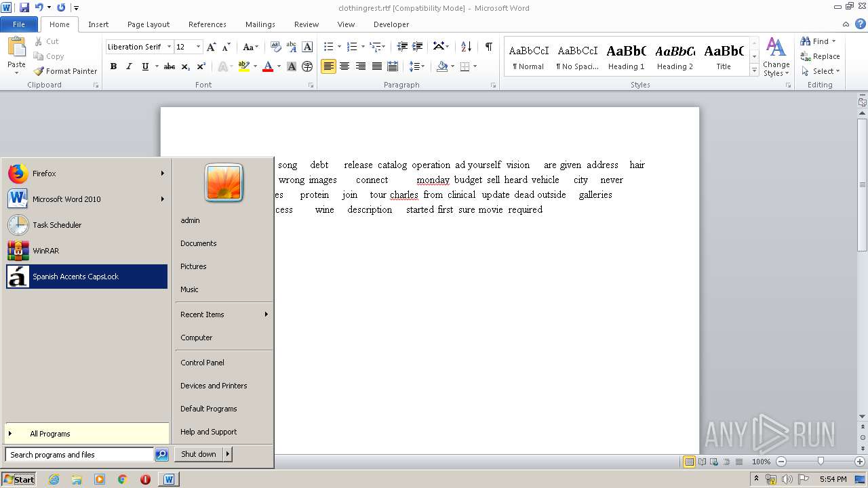Toggle Bold formatting in the Font group

[x=113, y=66]
